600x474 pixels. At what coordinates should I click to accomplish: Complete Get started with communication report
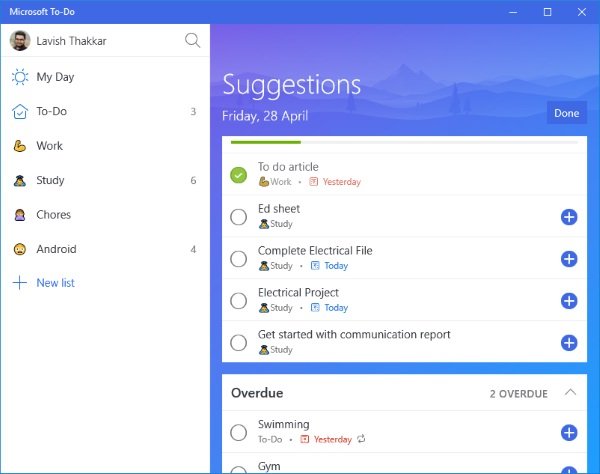click(238, 343)
